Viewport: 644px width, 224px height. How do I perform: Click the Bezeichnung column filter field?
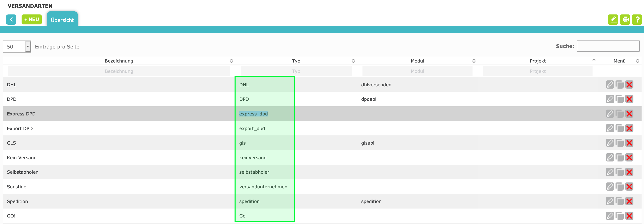point(119,71)
